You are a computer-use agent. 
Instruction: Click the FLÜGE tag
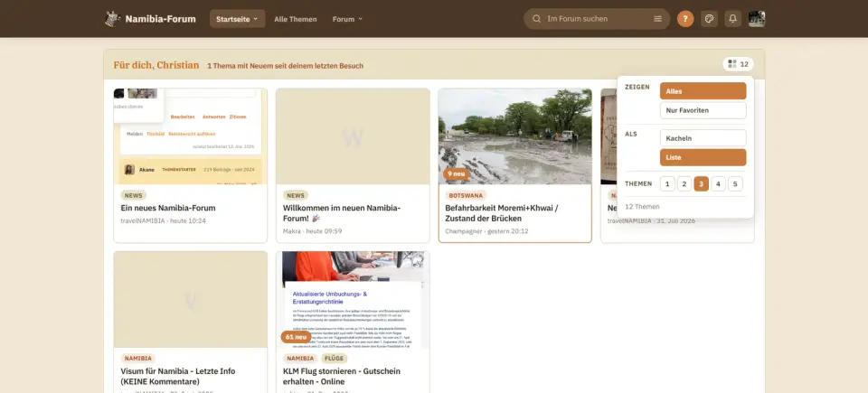coord(335,358)
